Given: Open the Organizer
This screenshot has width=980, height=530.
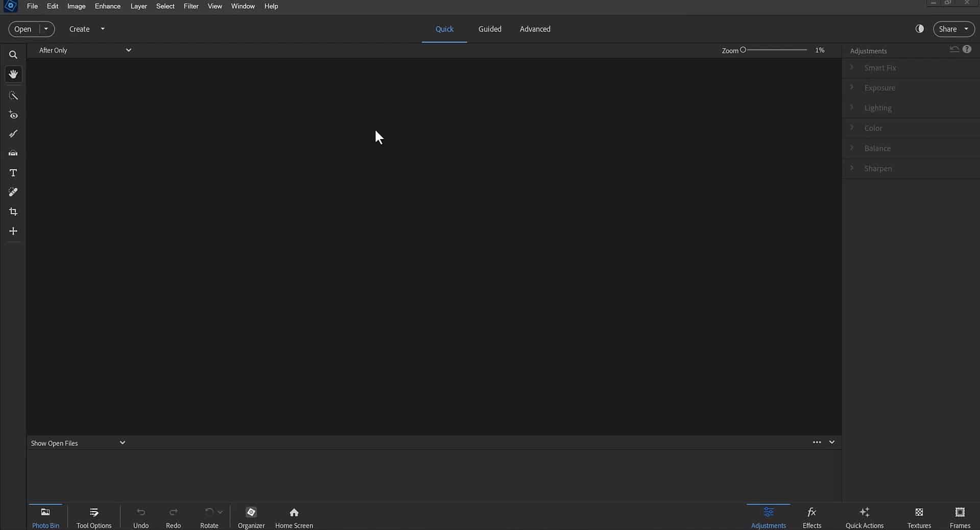Looking at the screenshot, I should (251, 517).
